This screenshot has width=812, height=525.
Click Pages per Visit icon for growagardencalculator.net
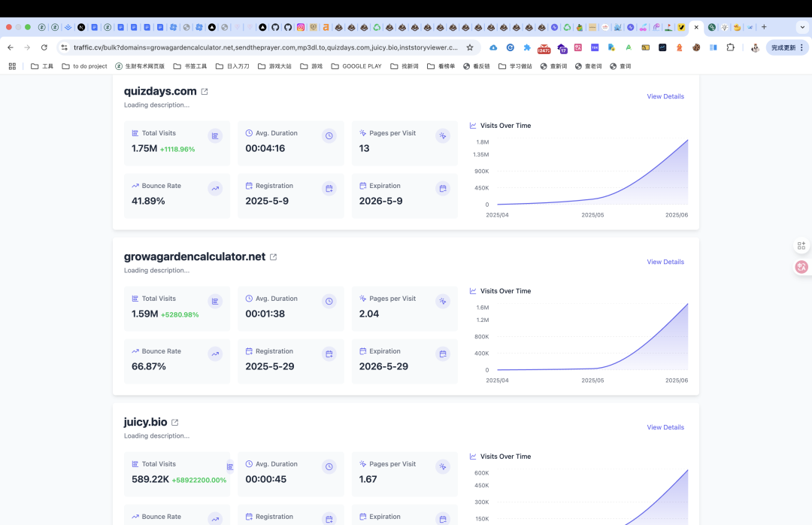point(443,301)
